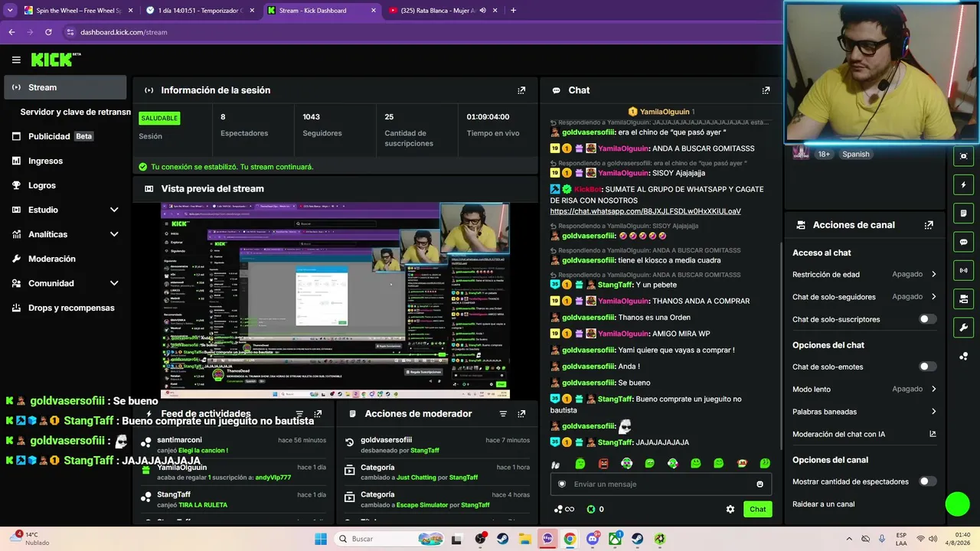Click the broadcast signal icon in right rail
Screen dimensions: 980x551
(963, 270)
